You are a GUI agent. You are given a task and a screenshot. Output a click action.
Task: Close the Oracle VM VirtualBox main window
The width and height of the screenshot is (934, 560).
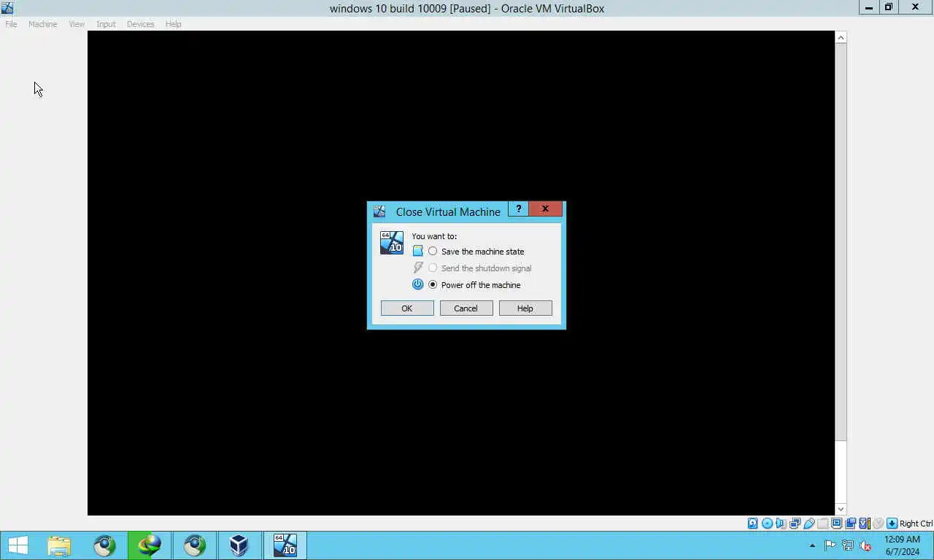point(915,7)
